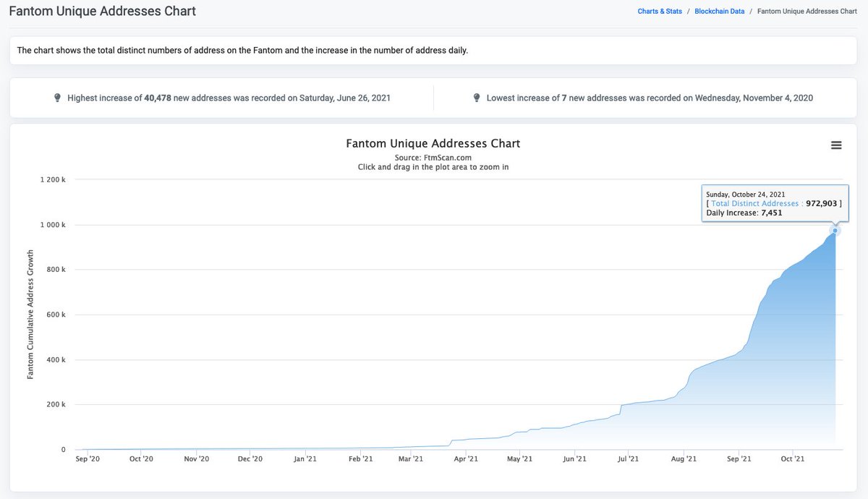This screenshot has width=868, height=499.
Task: Click the 800 k y-axis label
Action: pyautogui.click(x=56, y=270)
